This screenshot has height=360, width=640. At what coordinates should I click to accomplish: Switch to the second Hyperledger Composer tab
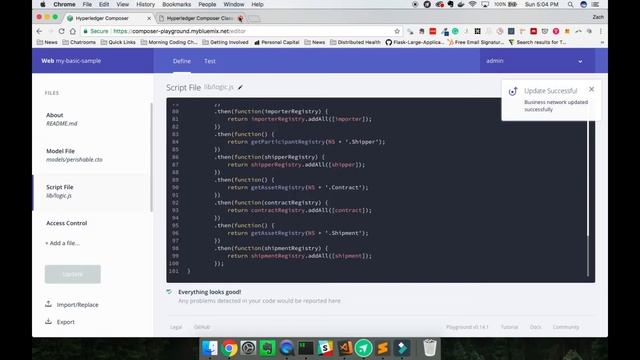coord(200,18)
